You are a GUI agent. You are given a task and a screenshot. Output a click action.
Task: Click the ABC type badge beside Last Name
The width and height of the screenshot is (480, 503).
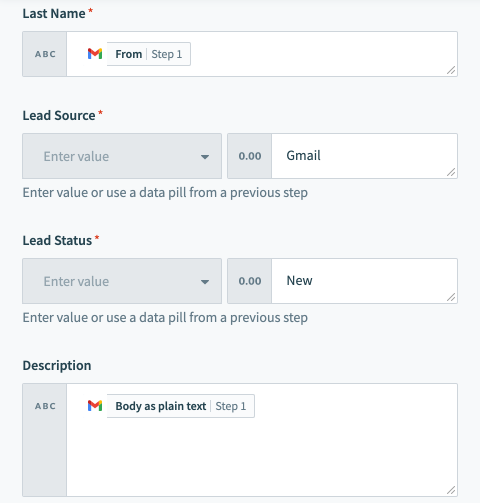(x=45, y=54)
